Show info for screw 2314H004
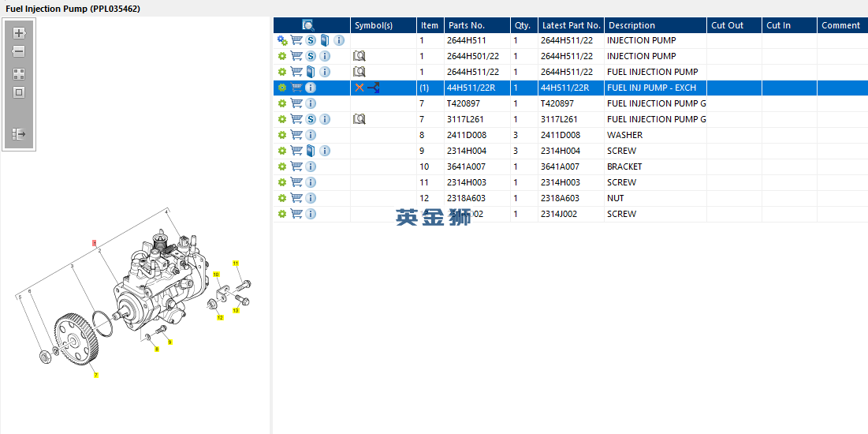 [325, 151]
